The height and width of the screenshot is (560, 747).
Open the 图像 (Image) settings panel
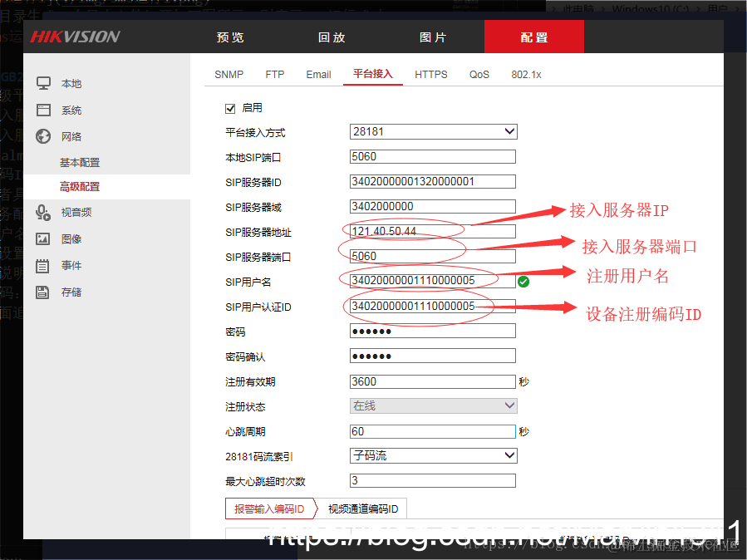pos(71,238)
